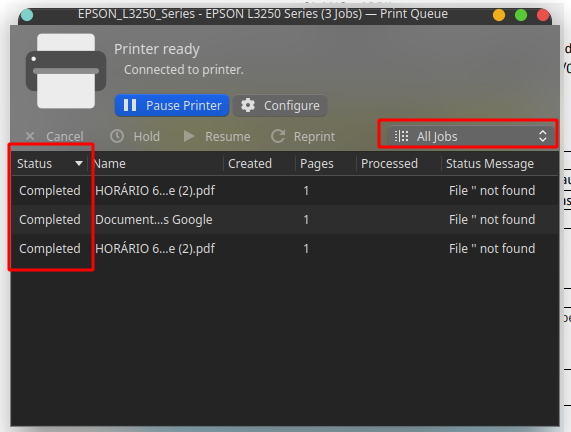The height and width of the screenshot is (432, 571).
Task: Open the Configure printer settings
Action: [280, 106]
